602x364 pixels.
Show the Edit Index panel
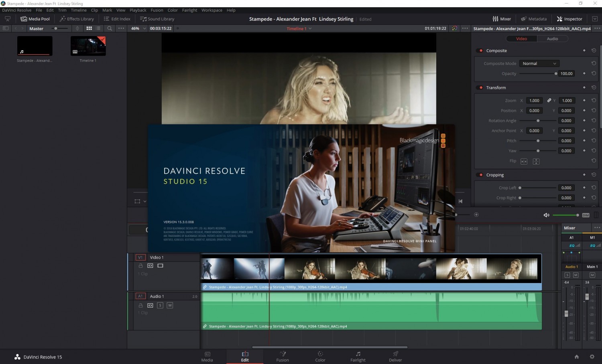pyautogui.click(x=117, y=19)
